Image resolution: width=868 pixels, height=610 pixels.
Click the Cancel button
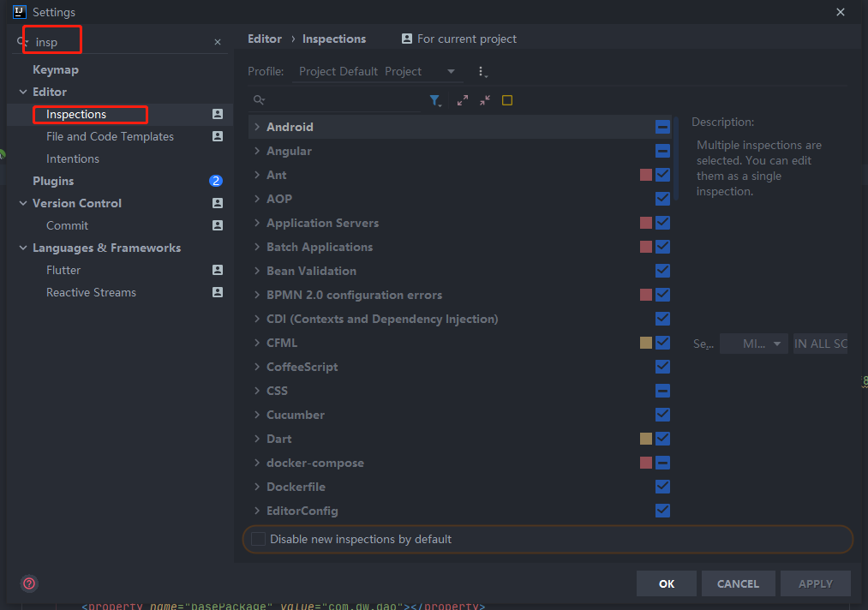coord(738,583)
